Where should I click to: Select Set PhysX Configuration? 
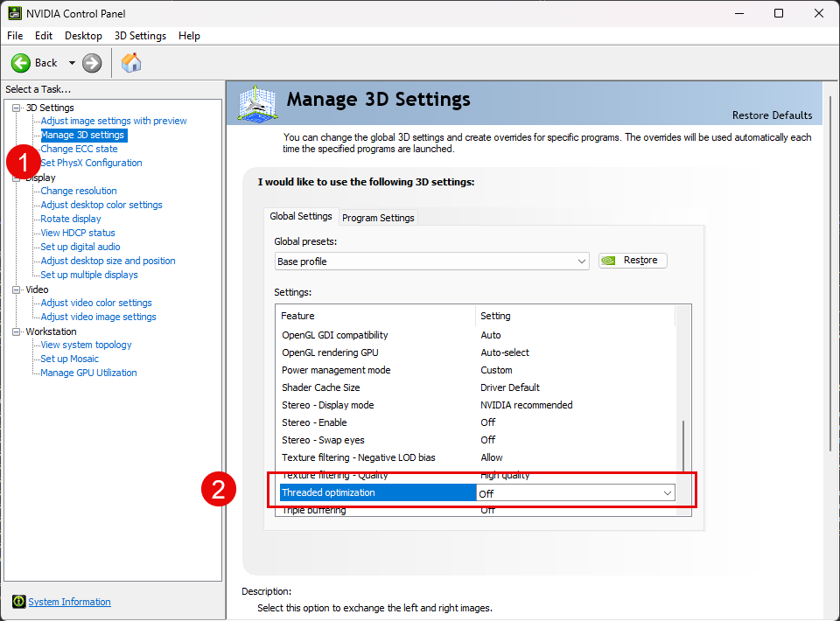(x=92, y=163)
